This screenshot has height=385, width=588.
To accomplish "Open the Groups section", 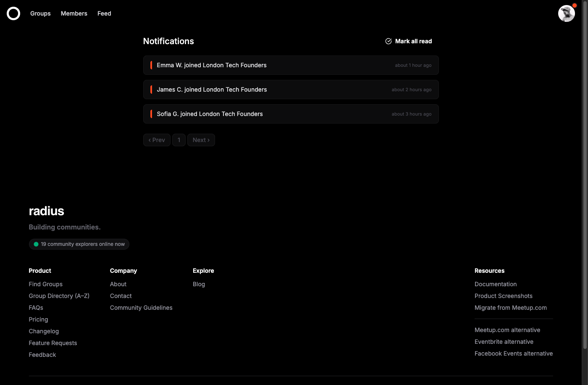I will click(x=40, y=13).
